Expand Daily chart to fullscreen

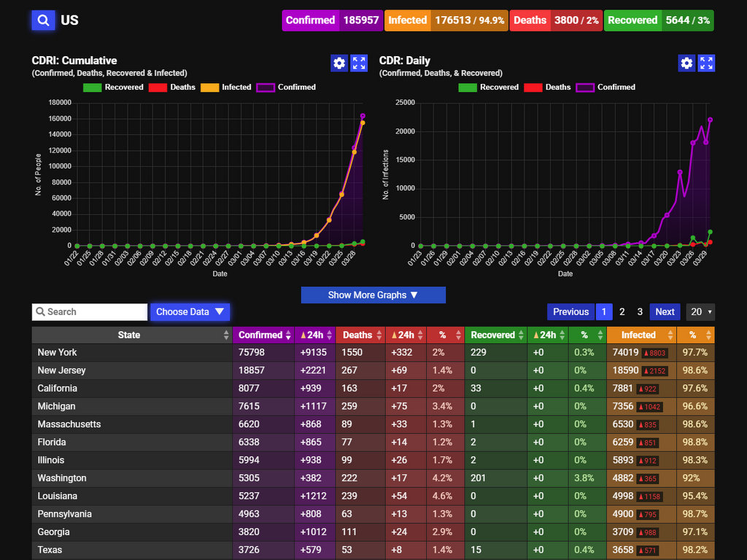click(706, 63)
